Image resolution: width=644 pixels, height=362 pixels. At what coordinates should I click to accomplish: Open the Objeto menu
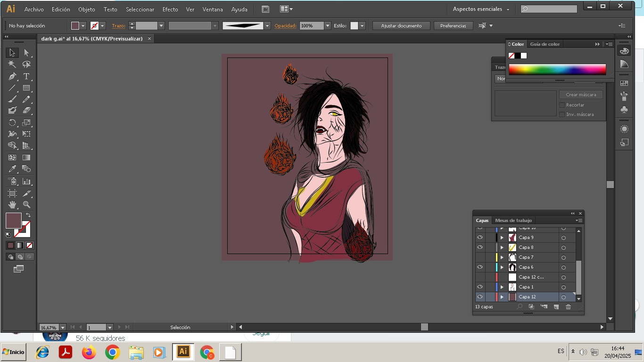pyautogui.click(x=86, y=9)
